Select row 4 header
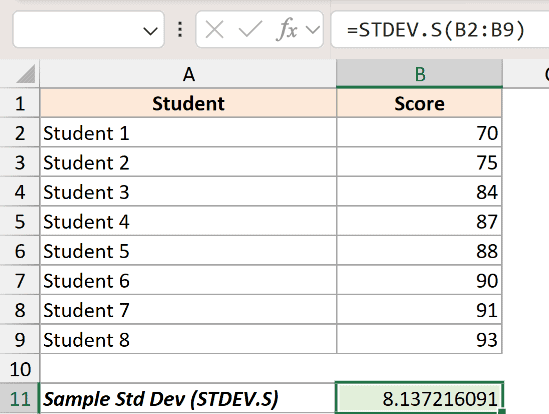 pos(20,192)
